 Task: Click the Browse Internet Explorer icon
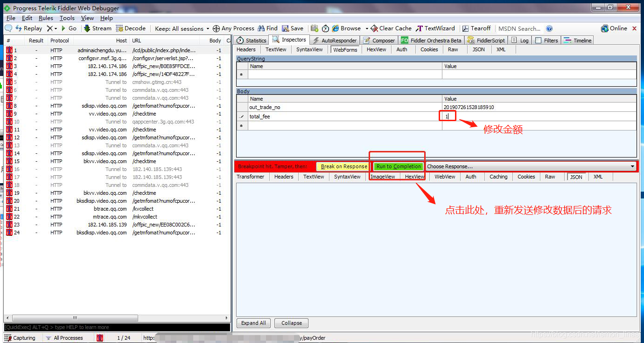336,28
